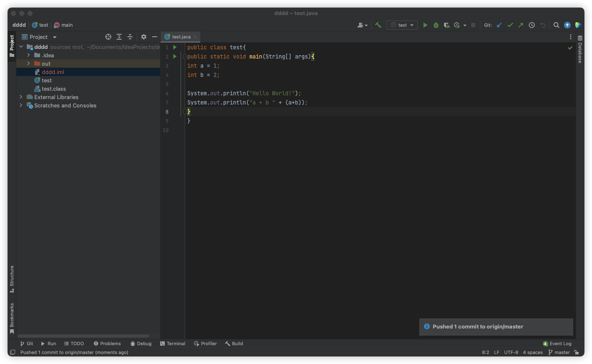Run the test configuration with the green play button

tap(425, 25)
